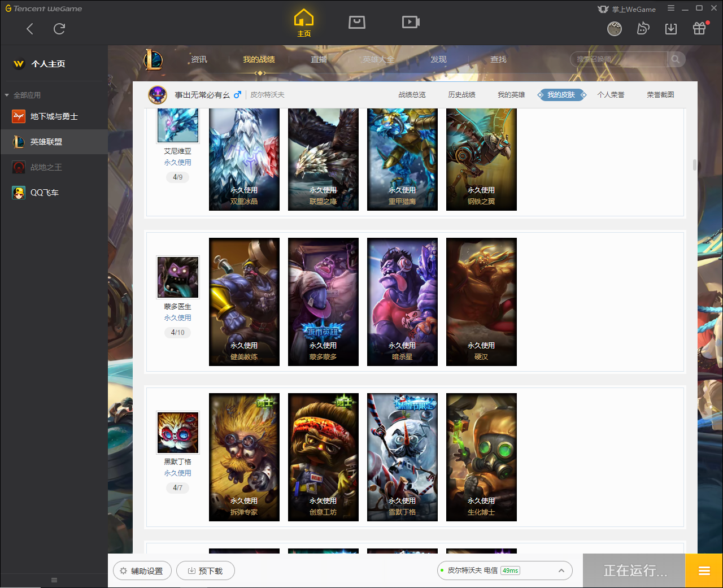Open the 蒙多蒙多 skin card

(323, 302)
